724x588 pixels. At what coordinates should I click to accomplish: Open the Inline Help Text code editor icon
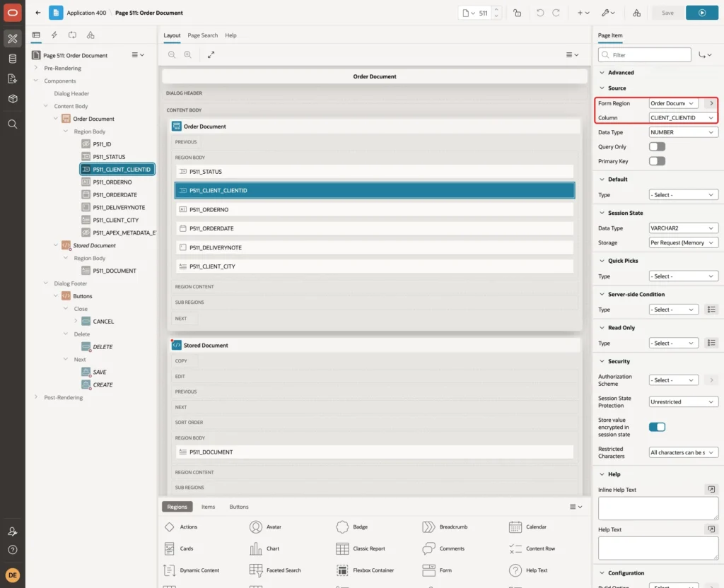[x=711, y=489]
